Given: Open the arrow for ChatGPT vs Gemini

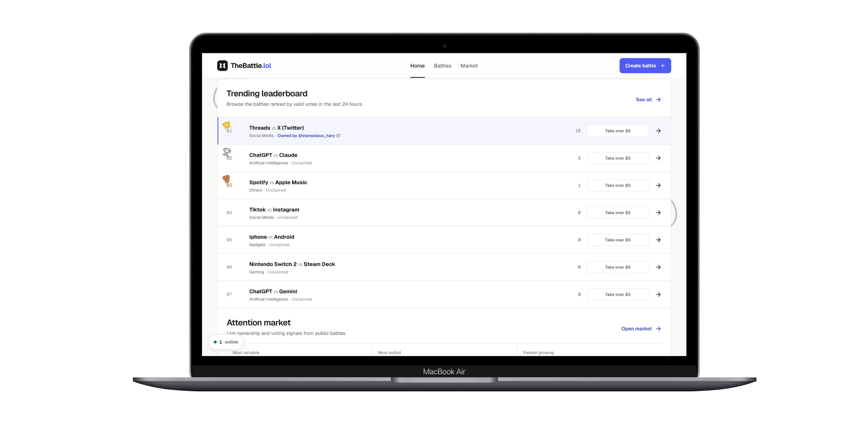Looking at the screenshot, I should point(658,294).
